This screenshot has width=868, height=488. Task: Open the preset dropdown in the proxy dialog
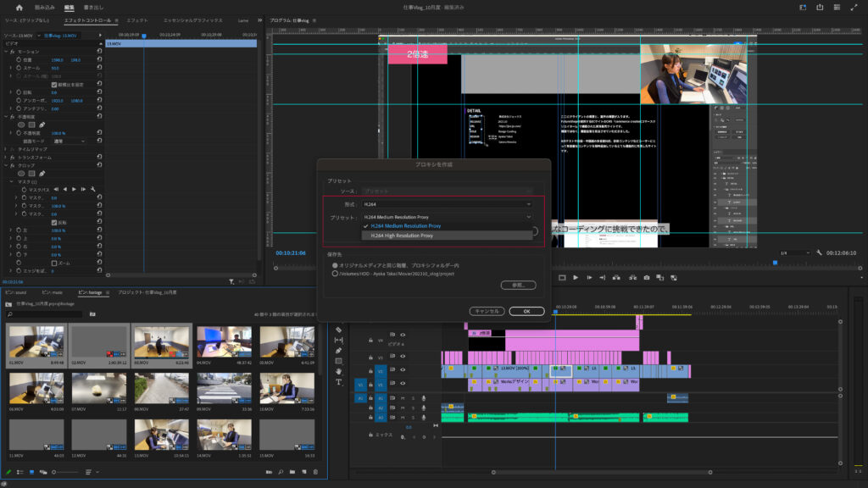(x=448, y=217)
